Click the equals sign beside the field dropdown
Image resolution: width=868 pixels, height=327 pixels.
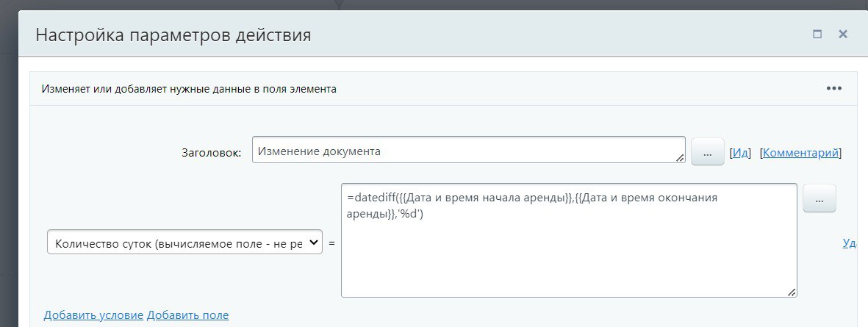pos(331,242)
